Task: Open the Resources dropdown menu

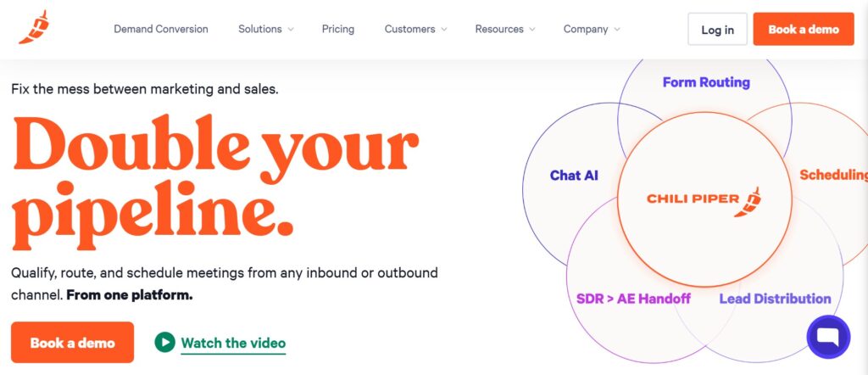Action: (505, 29)
